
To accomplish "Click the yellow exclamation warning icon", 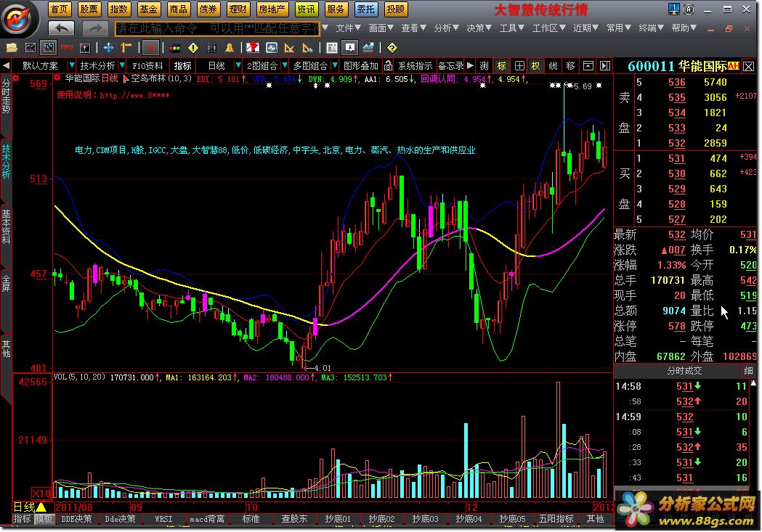I will [x=193, y=48].
